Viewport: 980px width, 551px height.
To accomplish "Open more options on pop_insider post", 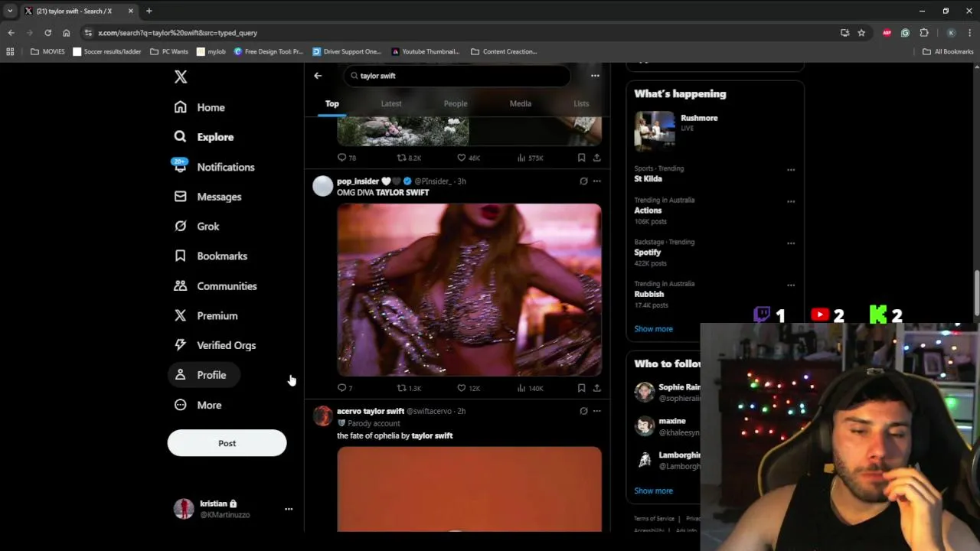I will tap(596, 181).
